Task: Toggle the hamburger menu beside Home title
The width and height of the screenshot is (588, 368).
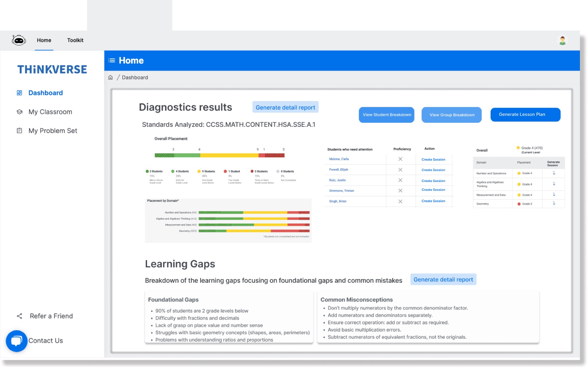Action: (112, 60)
